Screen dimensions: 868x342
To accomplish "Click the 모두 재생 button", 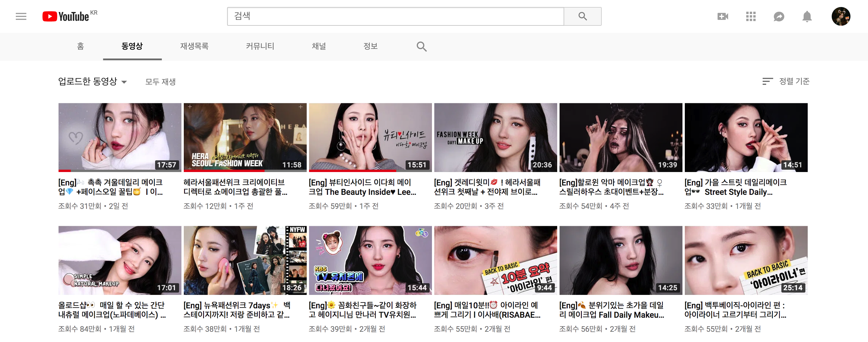I will tap(160, 82).
